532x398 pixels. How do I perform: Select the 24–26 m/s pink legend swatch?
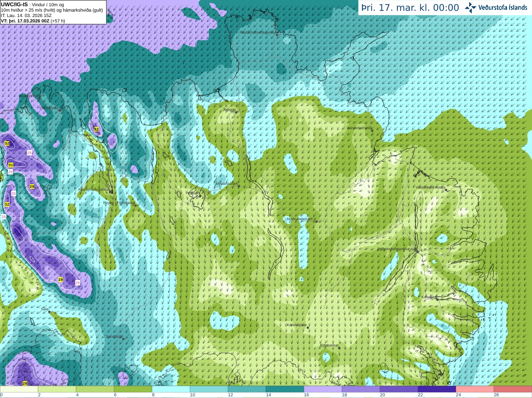coord(475,389)
